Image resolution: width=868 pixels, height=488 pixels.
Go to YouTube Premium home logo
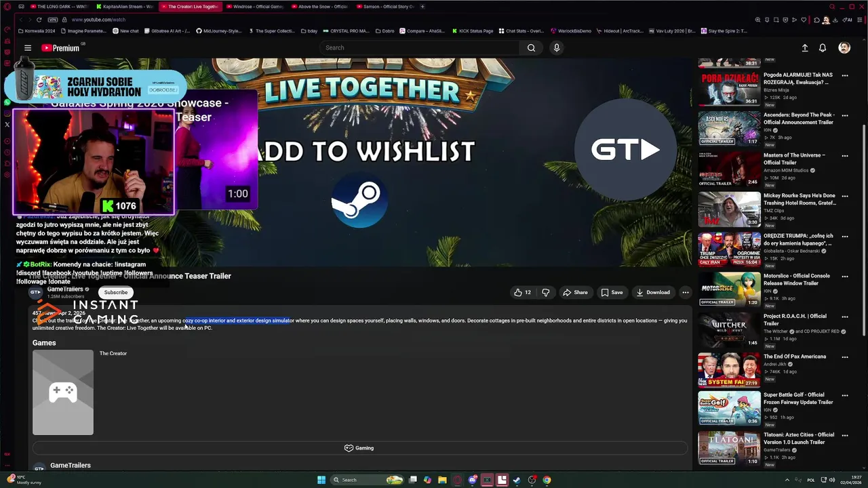click(60, 48)
